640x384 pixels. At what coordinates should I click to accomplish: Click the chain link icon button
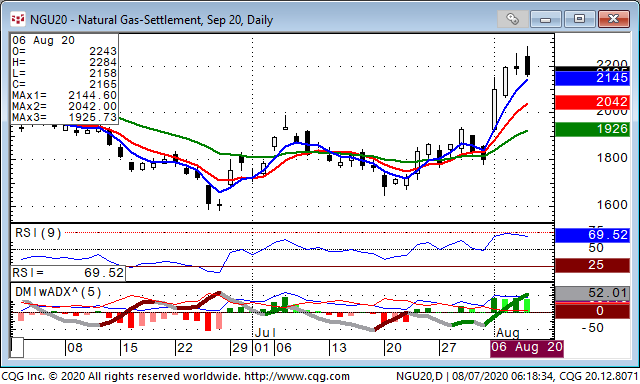512,19
